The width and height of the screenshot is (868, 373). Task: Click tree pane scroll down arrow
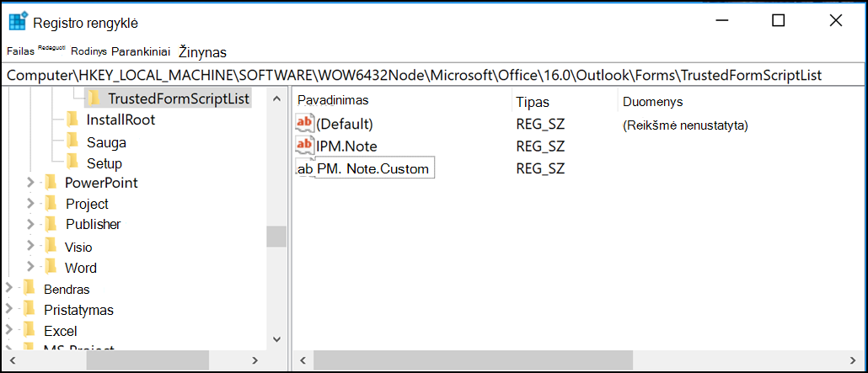276,339
